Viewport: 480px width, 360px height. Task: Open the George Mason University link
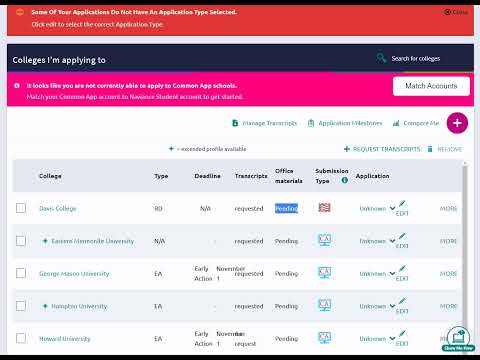[x=74, y=274]
